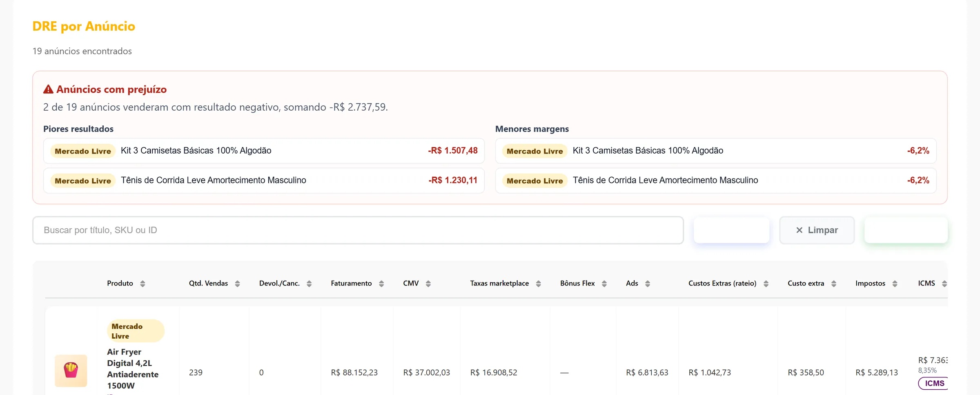Click Impostos value R$ 5.289,13
Viewport: 980px width, 395px height.
pyautogui.click(x=877, y=373)
